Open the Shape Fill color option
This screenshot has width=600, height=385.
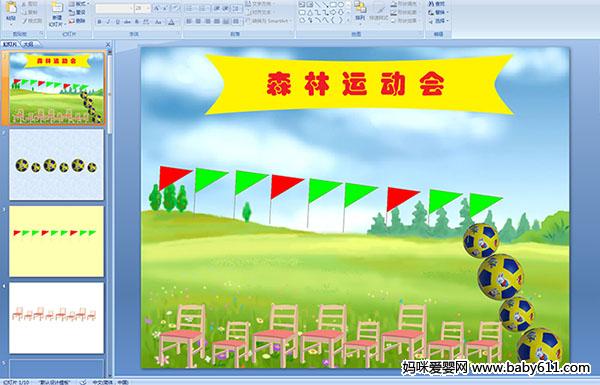406,4
